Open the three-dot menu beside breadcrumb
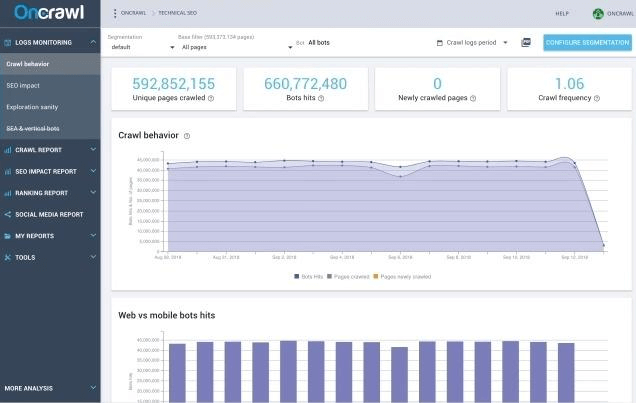Viewport: 636px width, 403px height. point(115,13)
